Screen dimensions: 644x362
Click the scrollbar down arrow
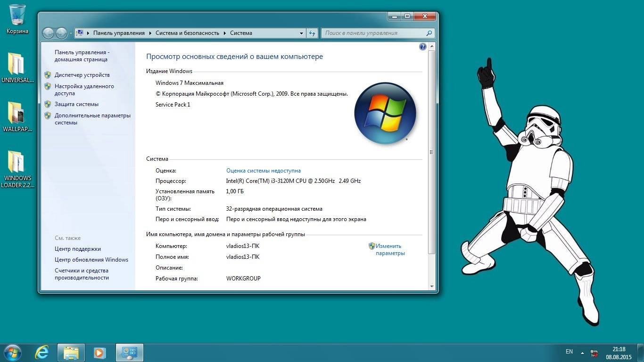coord(432,286)
